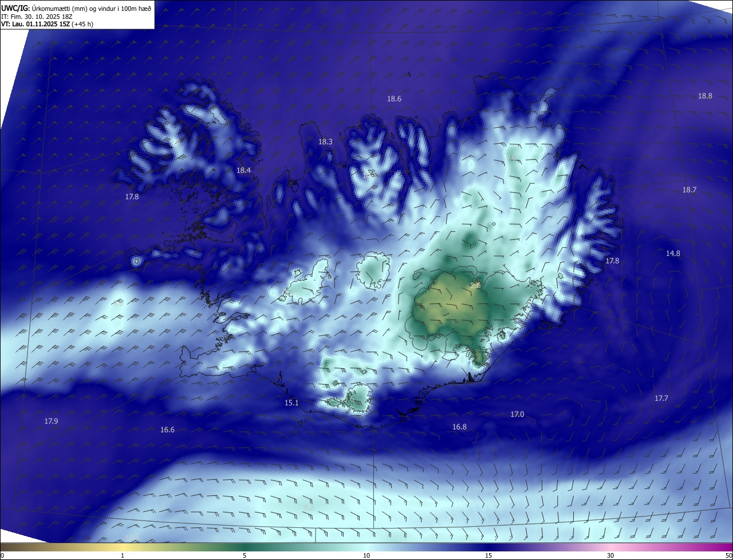The image size is (733, 560).
Task: Click the 16.8 value south of Iceland
Action: 459,427
